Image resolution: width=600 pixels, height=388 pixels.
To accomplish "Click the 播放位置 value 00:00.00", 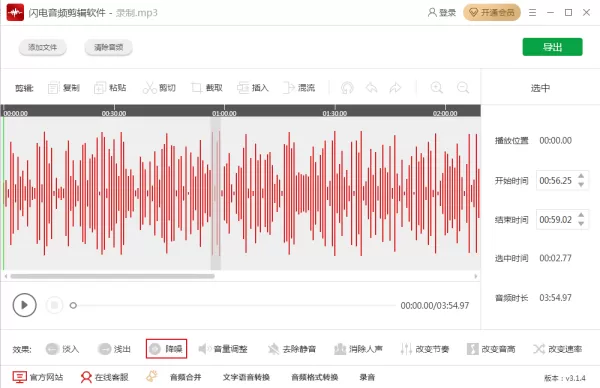I will (x=556, y=141).
